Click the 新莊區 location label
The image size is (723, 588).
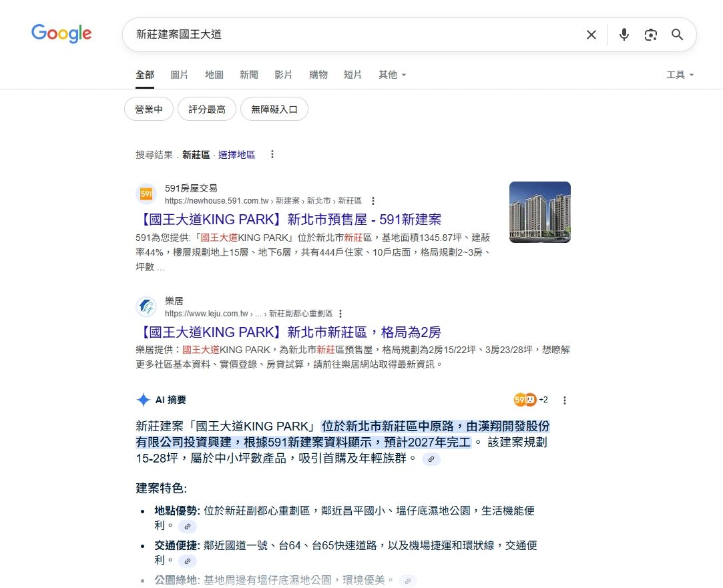click(196, 155)
